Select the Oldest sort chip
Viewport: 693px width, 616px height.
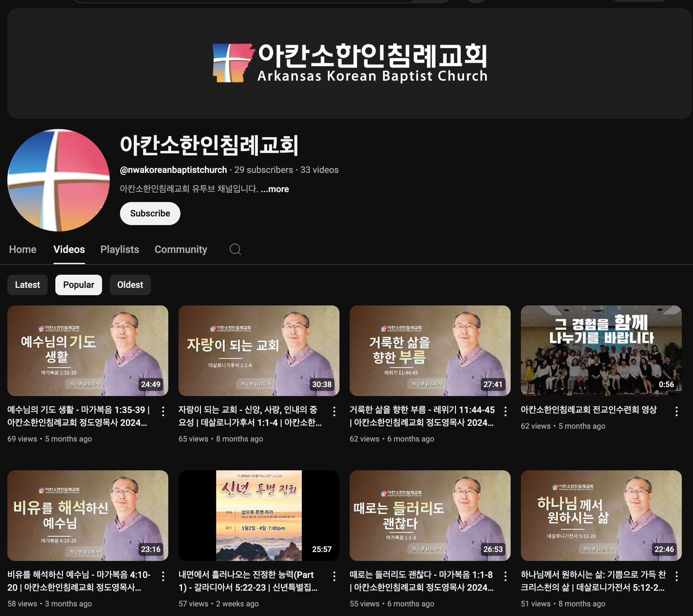(x=130, y=285)
